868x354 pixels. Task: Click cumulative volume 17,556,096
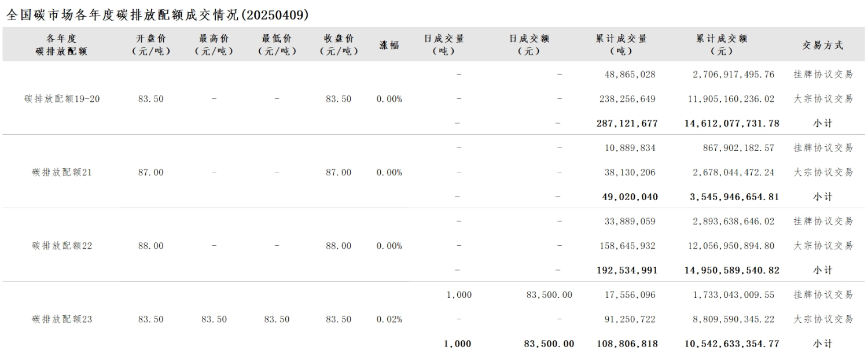pos(630,295)
